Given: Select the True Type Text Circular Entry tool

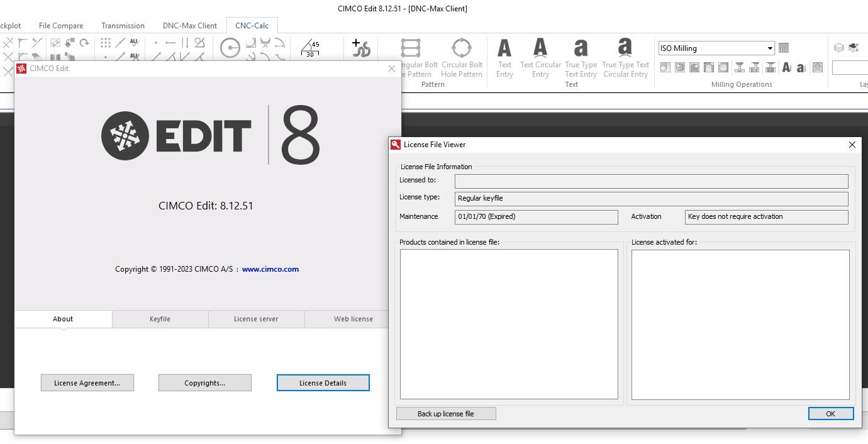Looking at the screenshot, I should (x=625, y=57).
